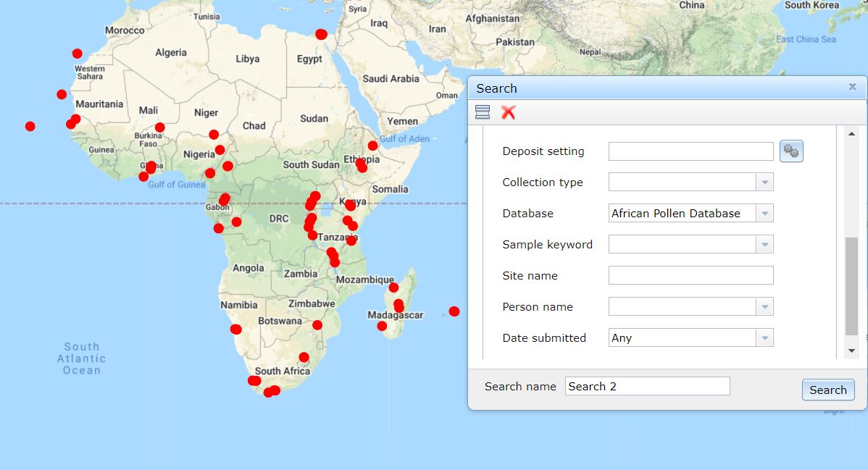Expand the Collection type dropdown

tap(764, 182)
